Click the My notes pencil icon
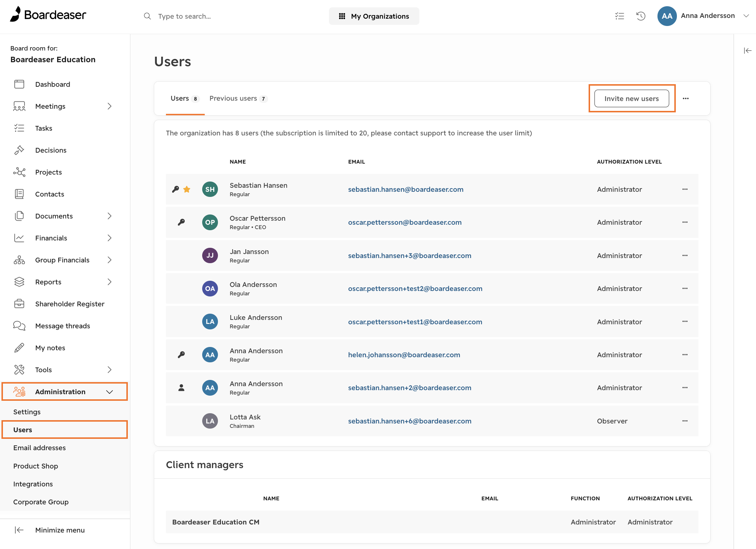 coord(19,348)
